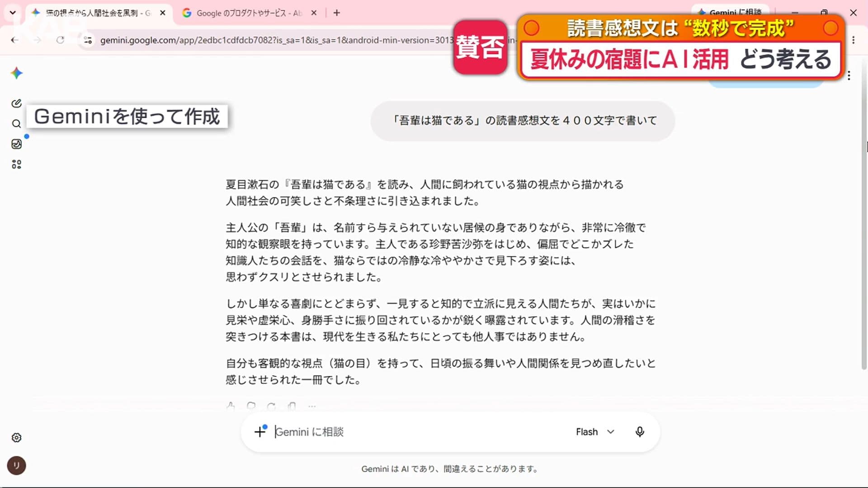Click the Gemini sparkle logo icon
The image size is (868, 488).
pos(16,73)
